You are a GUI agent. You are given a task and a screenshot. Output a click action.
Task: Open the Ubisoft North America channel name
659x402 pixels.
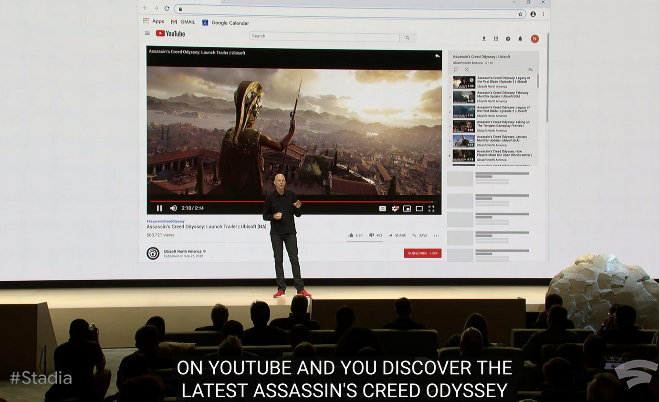(x=184, y=251)
